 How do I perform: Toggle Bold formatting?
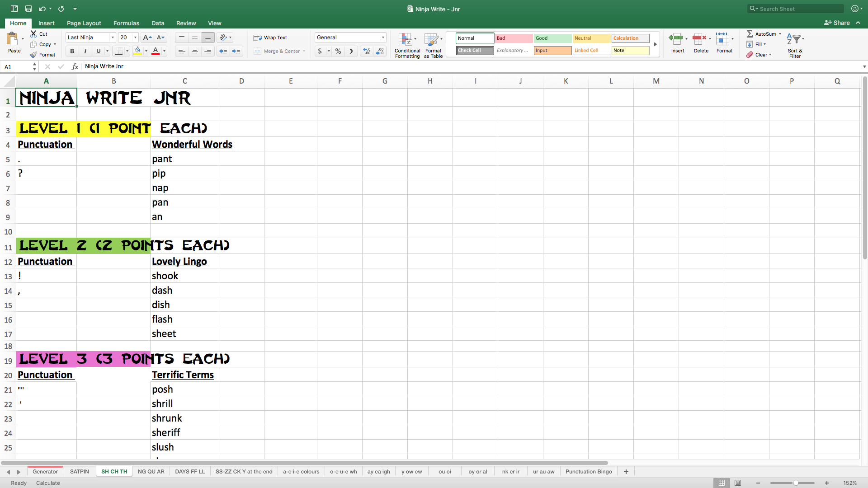72,52
